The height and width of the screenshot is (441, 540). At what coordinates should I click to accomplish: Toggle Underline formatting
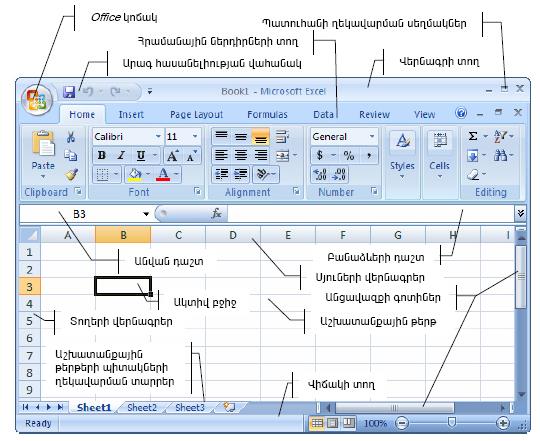click(x=141, y=156)
